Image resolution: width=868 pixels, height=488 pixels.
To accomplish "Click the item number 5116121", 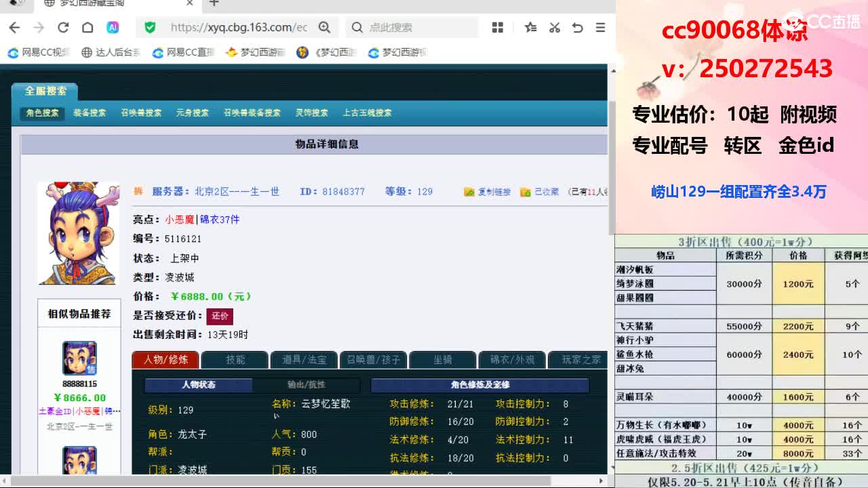I will [x=183, y=239].
